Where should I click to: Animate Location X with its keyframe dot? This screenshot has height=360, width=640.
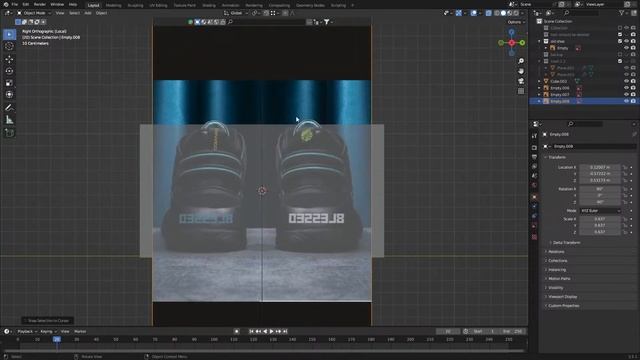pyautogui.click(x=631, y=167)
